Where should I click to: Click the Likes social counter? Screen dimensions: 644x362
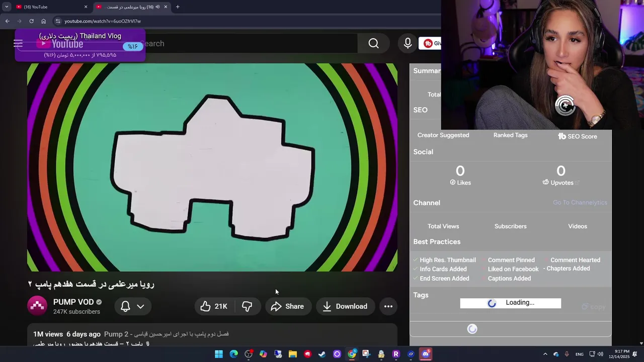coord(460,175)
